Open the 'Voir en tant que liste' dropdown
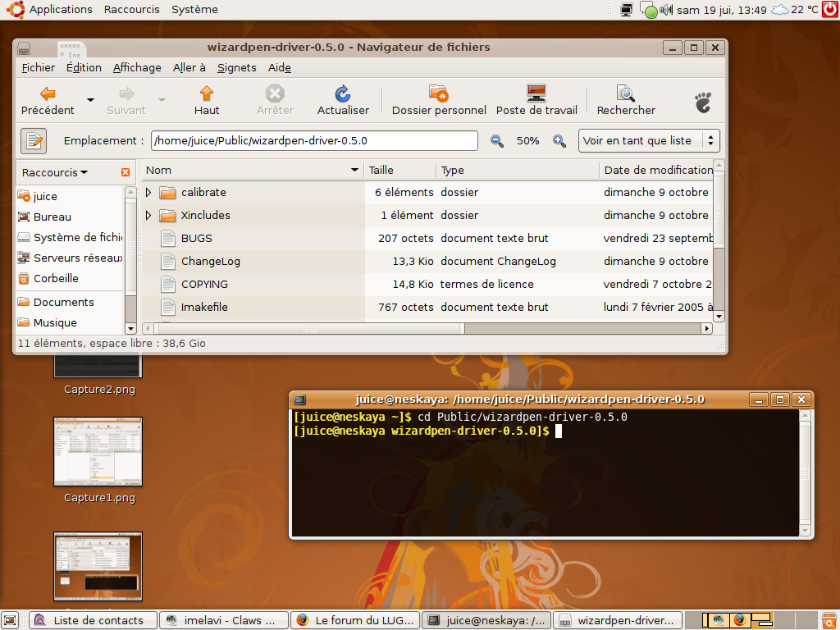The height and width of the screenshot is (630, 840). pos(649,141)
